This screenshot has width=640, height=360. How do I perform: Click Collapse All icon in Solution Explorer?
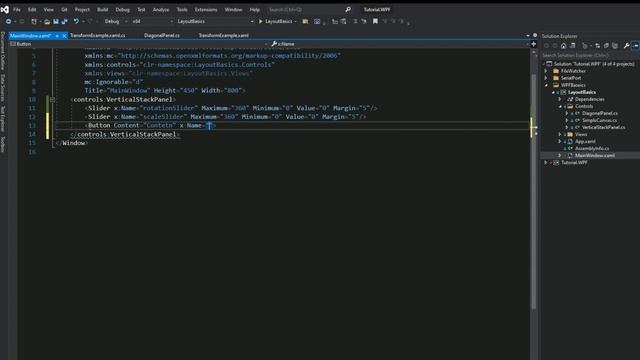[606, 46]
